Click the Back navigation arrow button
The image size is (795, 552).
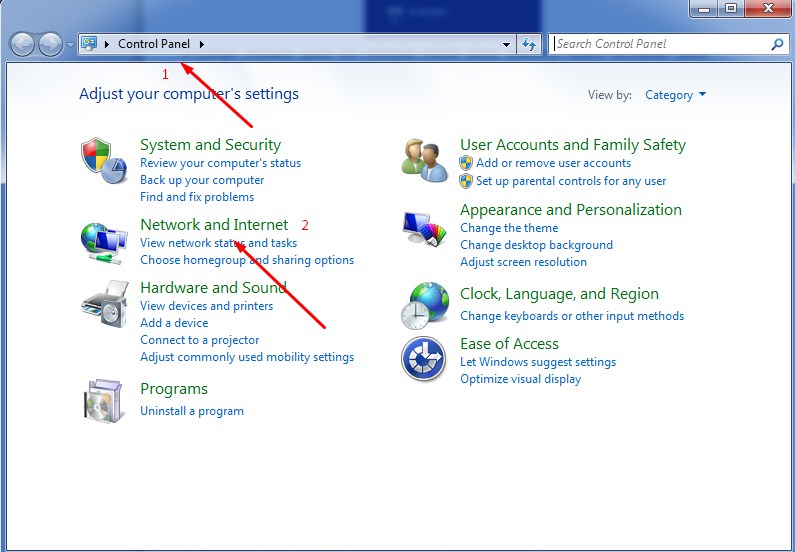tap(22, 45)
